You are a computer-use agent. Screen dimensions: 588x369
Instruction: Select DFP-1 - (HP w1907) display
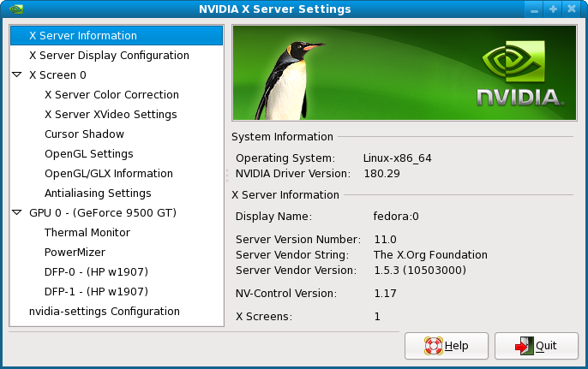96,291
